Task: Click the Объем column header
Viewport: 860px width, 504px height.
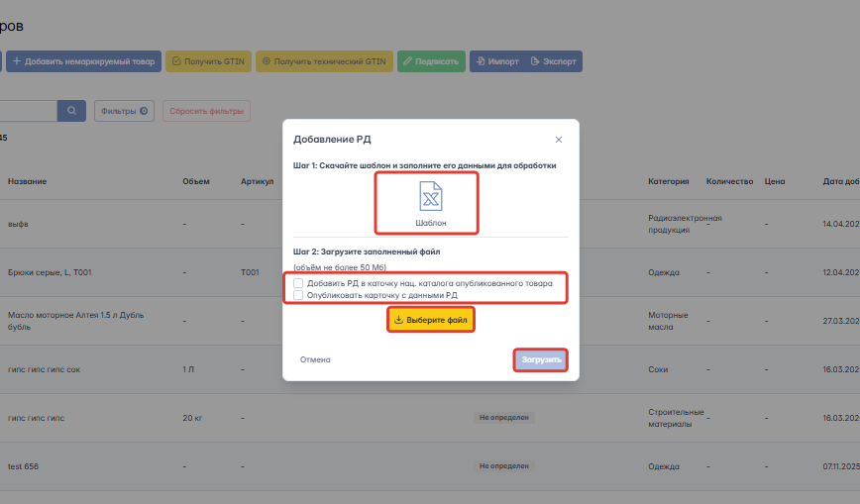Action: coord(196,181)
